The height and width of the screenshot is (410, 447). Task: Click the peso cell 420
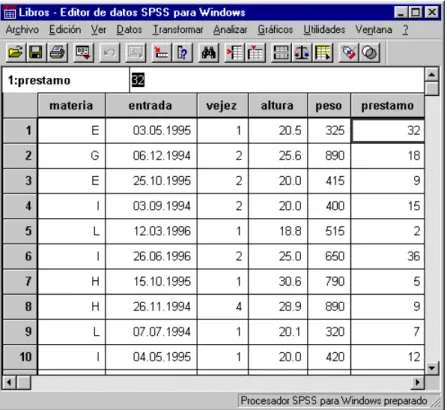pyautogui.click(x=329, y=357)
